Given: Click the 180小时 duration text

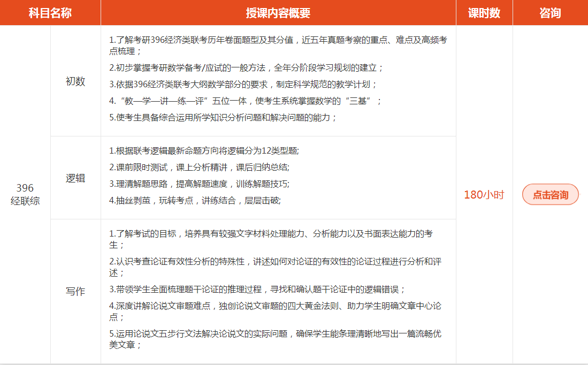Looking at the screenshot, I should click(484, 195).
